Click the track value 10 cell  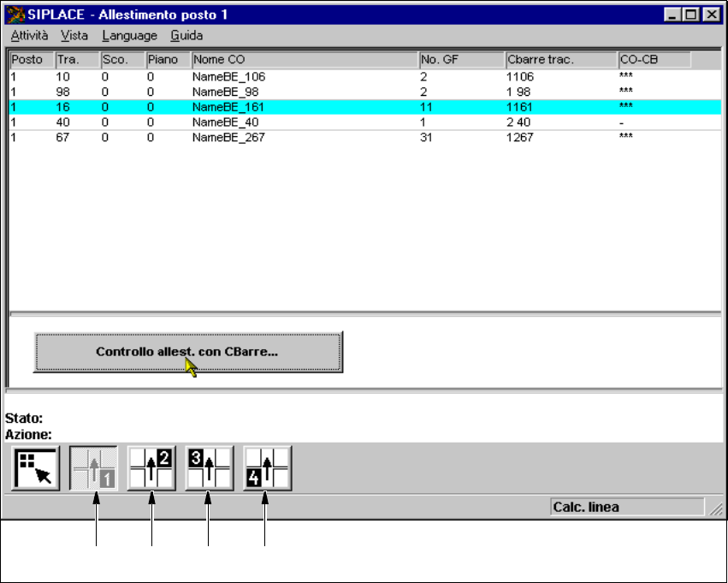62,77
